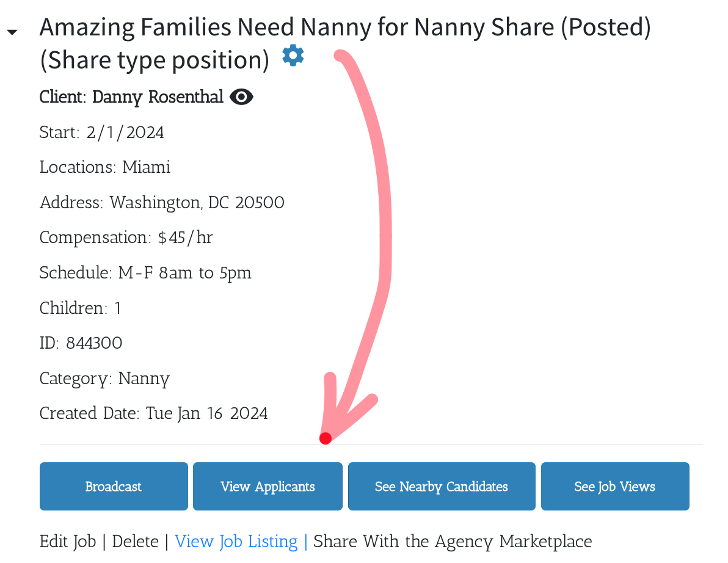
Task: Click the Schedule M-F 8am to 5pm line
Action: pos(145,273)
